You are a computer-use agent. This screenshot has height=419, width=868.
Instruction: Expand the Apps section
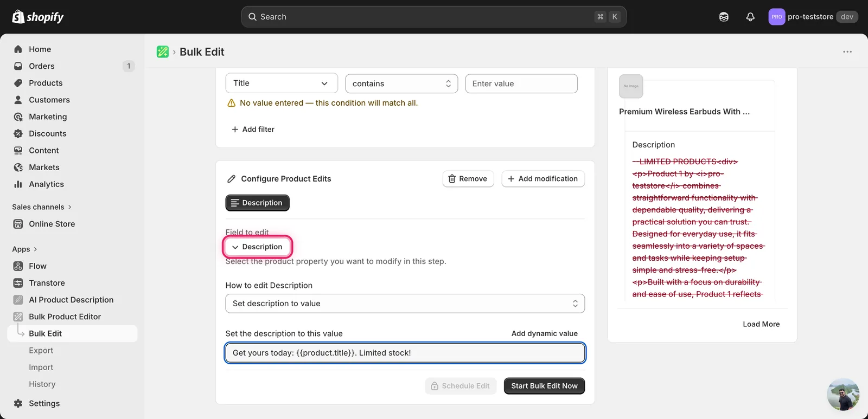pos(24,249)
